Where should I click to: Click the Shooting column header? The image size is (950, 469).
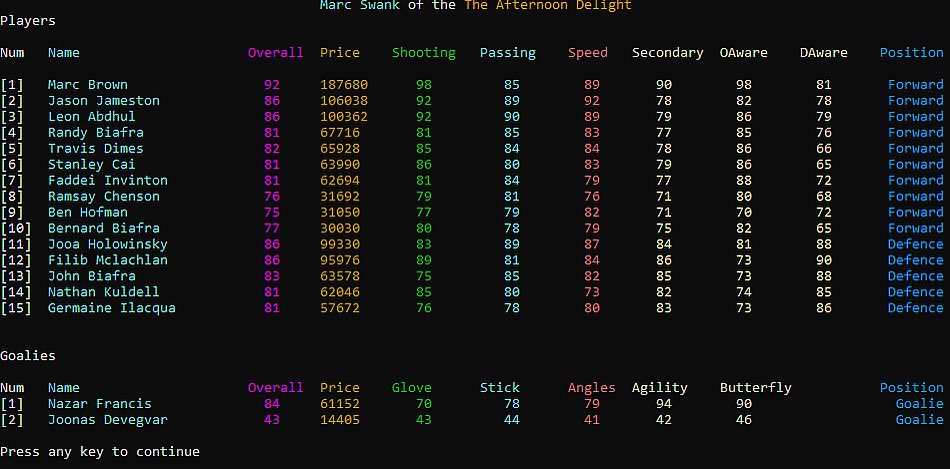pyautogui.click(x=424, y=53)
